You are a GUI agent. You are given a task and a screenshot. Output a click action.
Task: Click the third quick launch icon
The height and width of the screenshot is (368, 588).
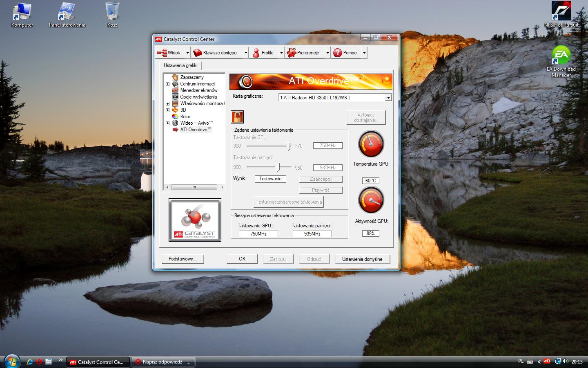[x=49, y=362]
